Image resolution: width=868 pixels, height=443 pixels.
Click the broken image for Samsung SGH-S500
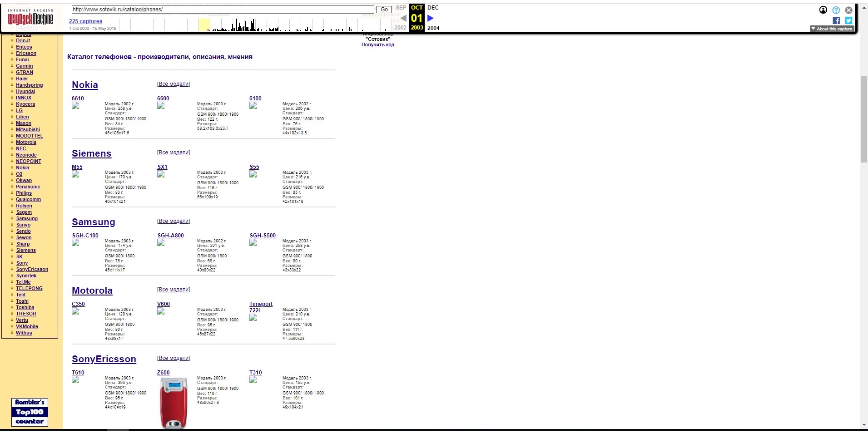point(253,243)
